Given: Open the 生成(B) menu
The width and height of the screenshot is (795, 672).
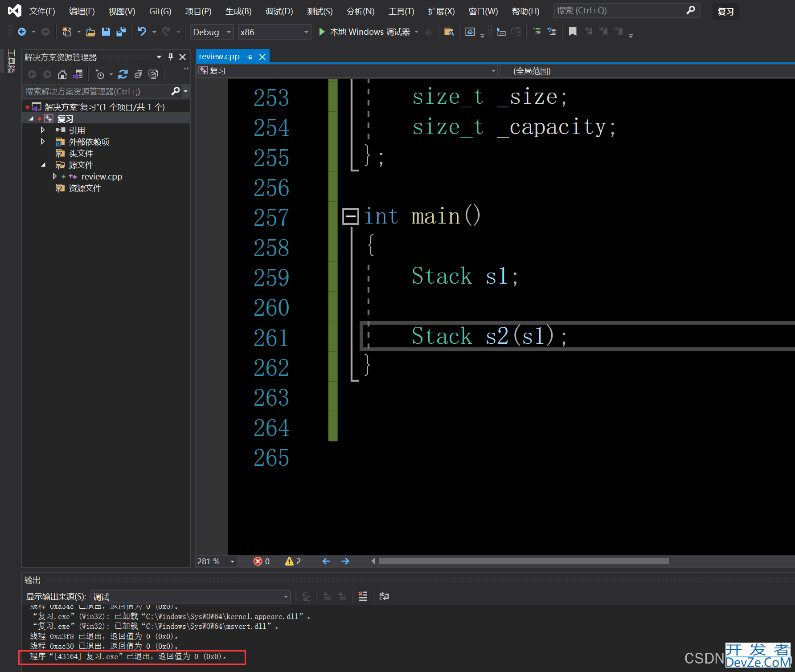Looking at the screenshot, I should 238,11.
